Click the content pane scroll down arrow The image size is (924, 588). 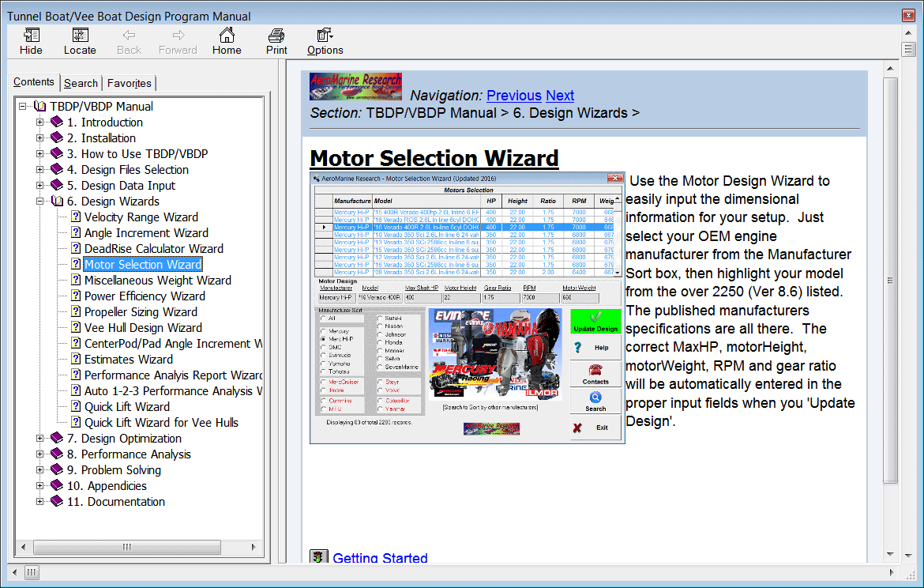890,554
